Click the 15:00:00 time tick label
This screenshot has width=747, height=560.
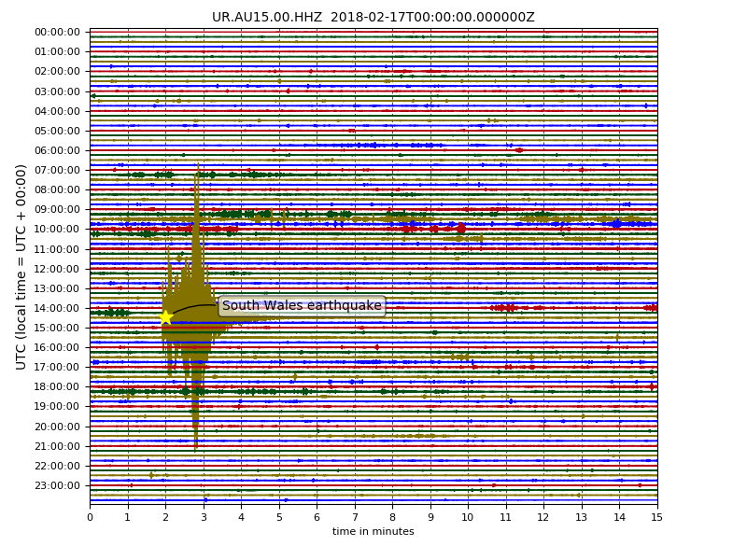(57, 329)
